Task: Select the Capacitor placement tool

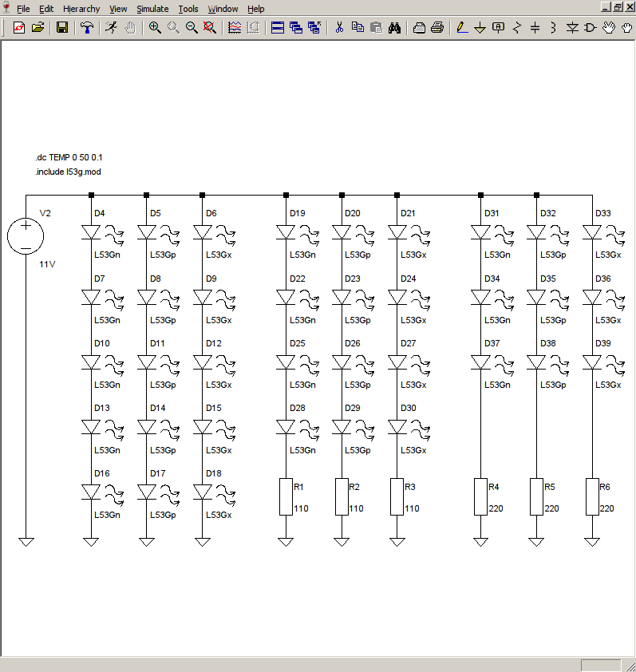Action: tap(535, 28)
